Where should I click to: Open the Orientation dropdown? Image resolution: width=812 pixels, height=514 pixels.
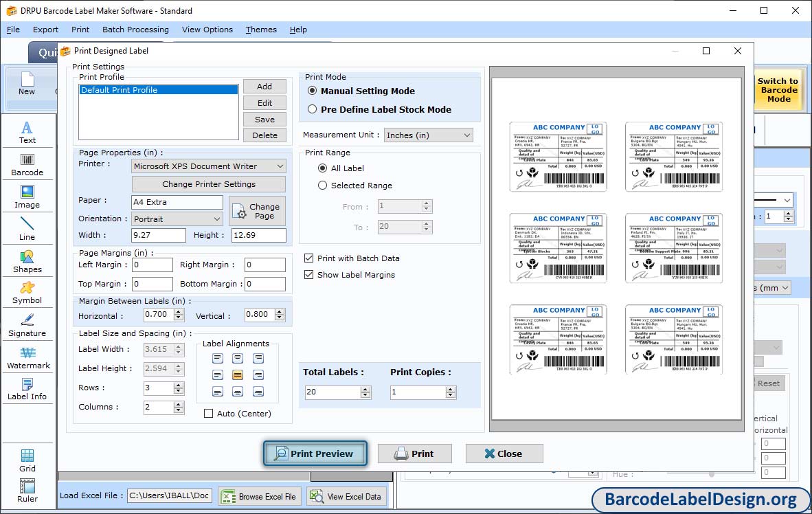coord(177,219)
